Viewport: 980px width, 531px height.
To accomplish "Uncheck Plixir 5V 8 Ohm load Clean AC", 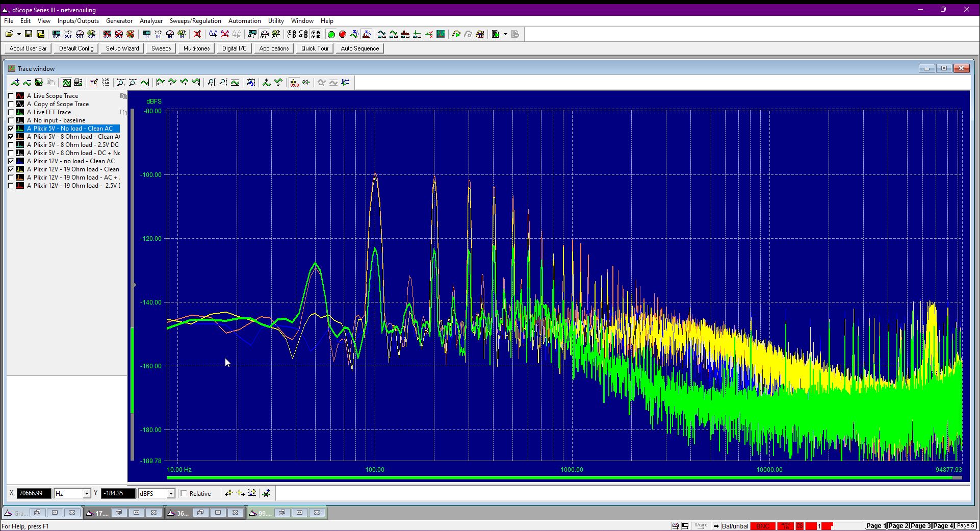I will (11, 137).
